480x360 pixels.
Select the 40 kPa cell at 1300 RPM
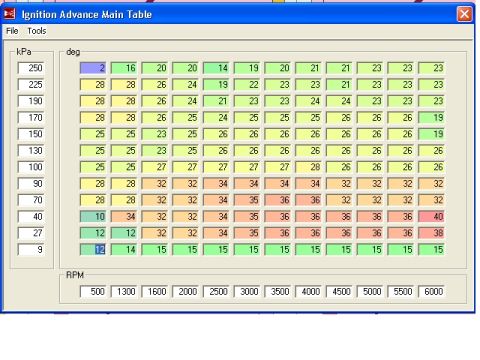[x=124, y=216]
